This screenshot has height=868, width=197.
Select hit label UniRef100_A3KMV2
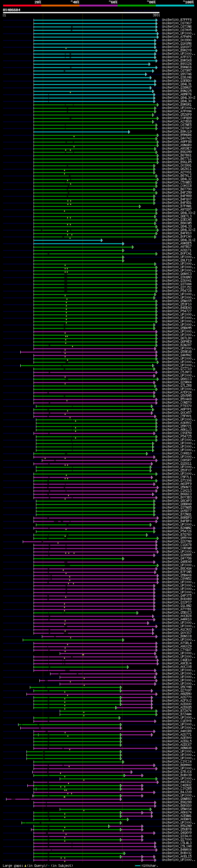click(177, 423)
